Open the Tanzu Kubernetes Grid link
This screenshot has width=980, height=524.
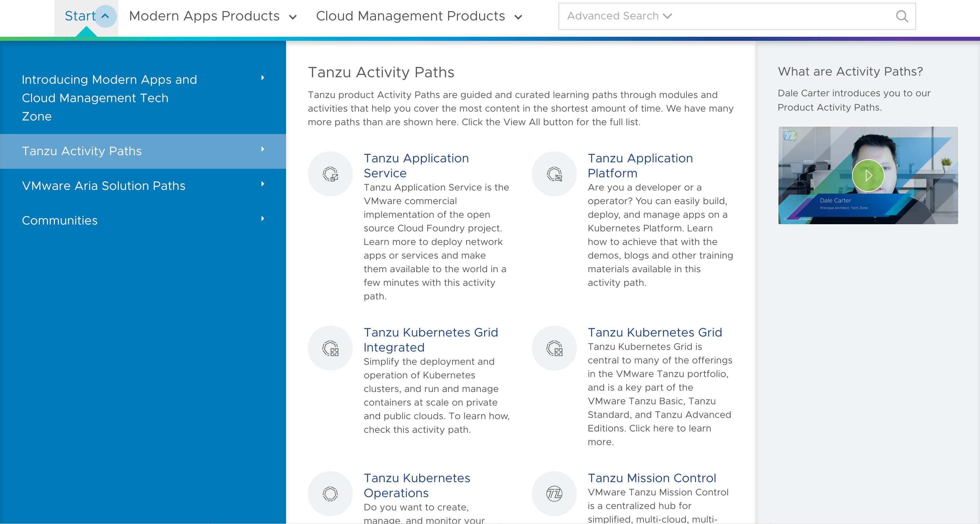click(x=655, y=332)
